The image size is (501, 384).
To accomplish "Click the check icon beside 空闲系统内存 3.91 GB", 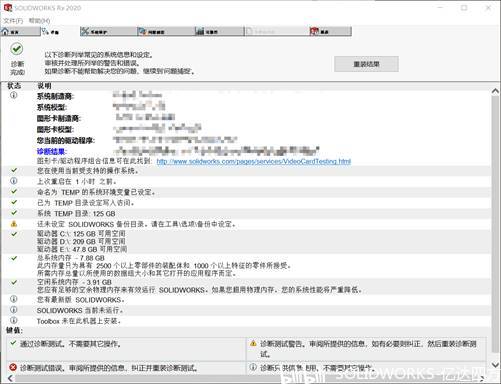I will 14,282.
